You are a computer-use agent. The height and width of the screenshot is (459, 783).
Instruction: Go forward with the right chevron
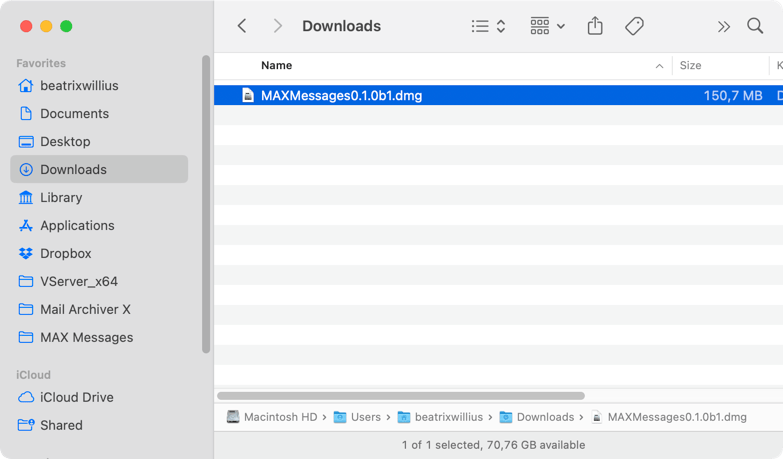[x=277, y=26]
